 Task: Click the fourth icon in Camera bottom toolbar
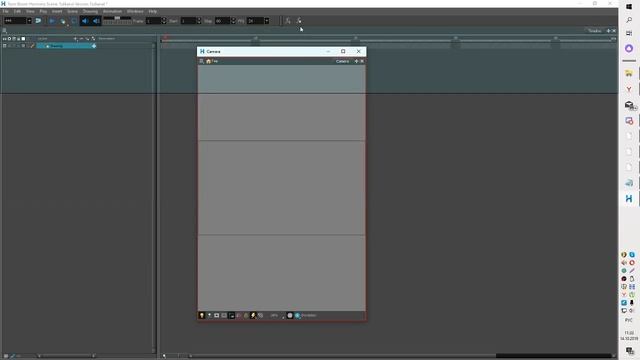coord(224,316)
